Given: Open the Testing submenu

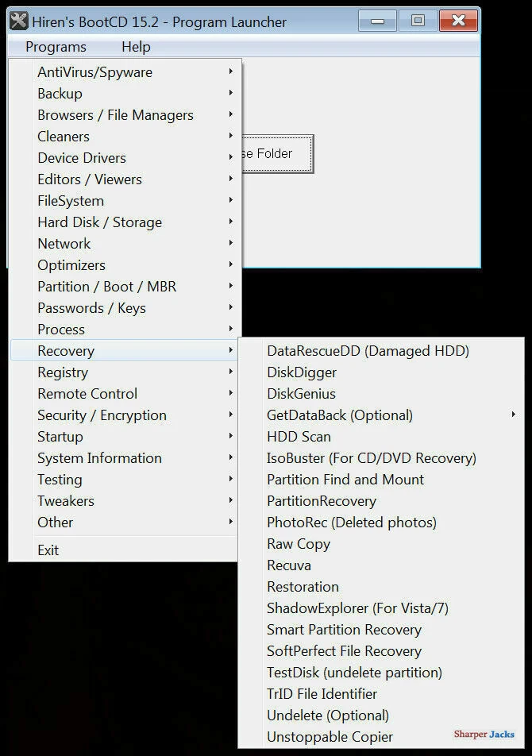Looking at the screenshot, I should (x=125, y=480).
